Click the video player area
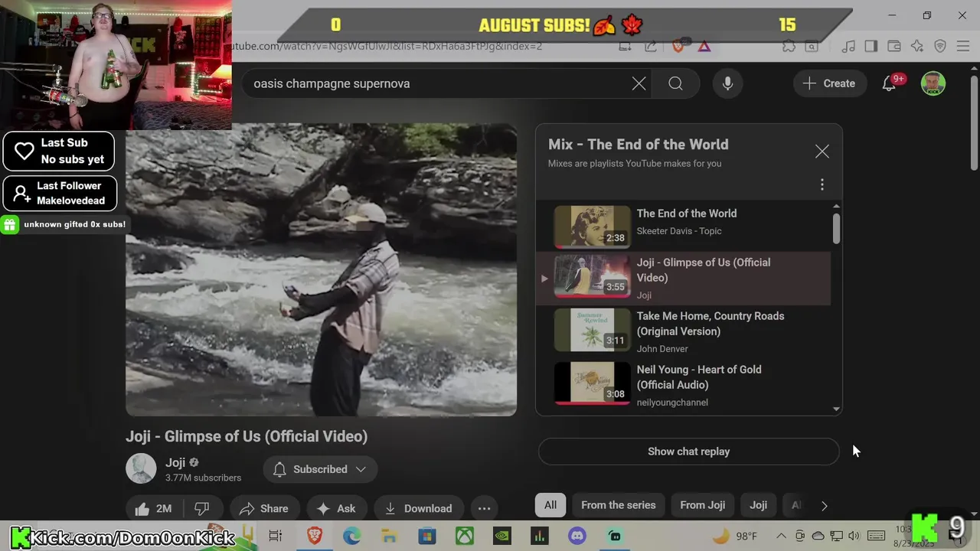This screenshot has height=551, width=980. click(321, 269)
